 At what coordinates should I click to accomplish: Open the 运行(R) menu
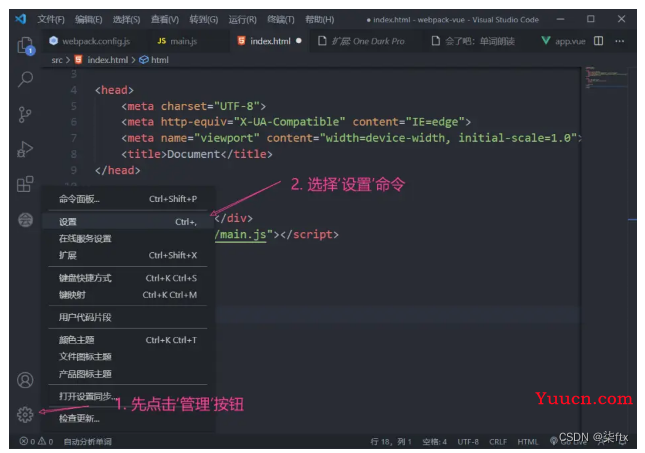[242, 19]
